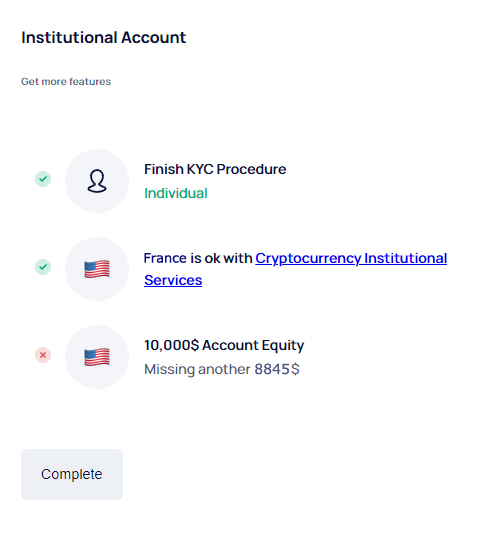Screen dimensions: 479x534
Task: Click 10,000$ Account Equity title
Action: coord(224,345)
